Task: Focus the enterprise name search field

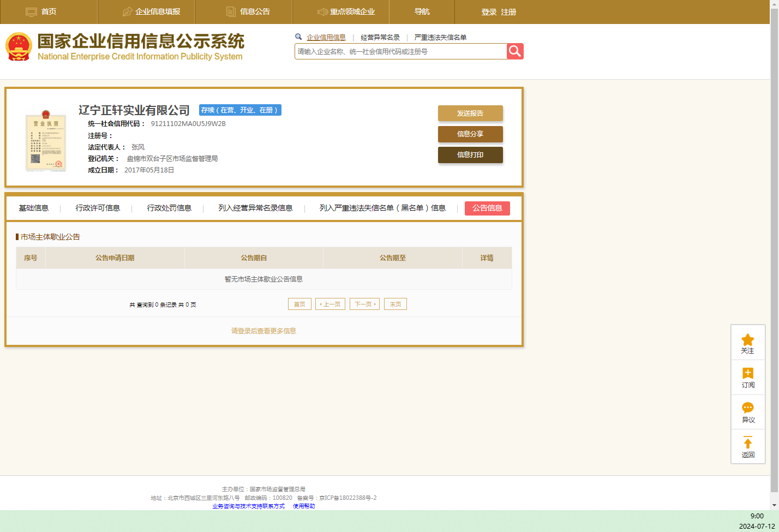Action: pyautogui.click(x=401, y=51)
